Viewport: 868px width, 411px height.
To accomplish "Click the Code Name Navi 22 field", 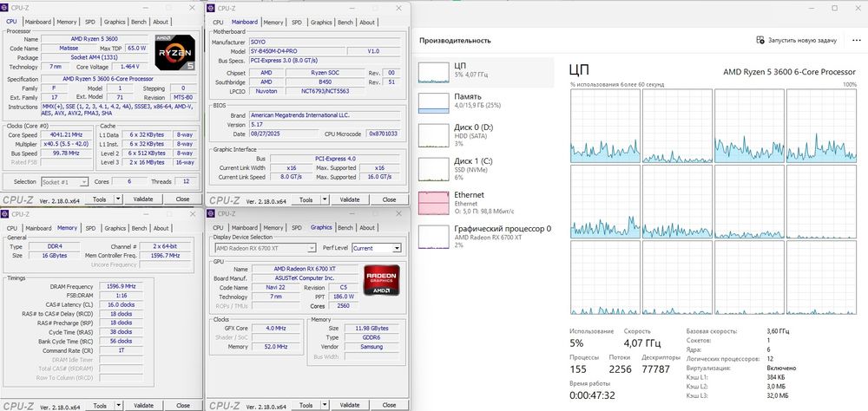I will click(x=275, y=288).
